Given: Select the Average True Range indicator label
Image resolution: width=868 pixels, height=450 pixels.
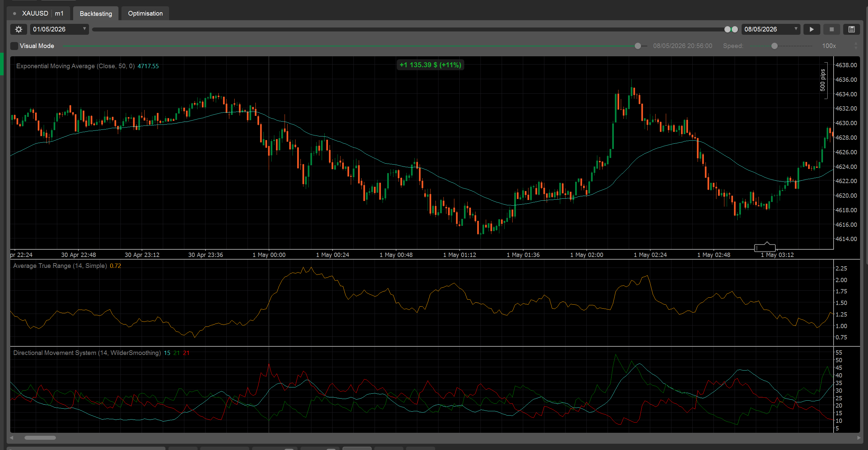Looking at the screenshot, I should [60, 266].
